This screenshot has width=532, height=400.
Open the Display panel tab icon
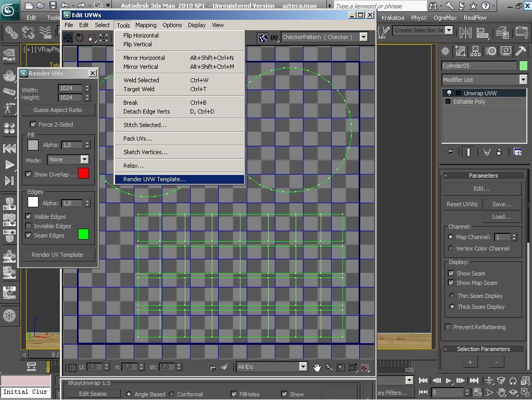[506, 51]
